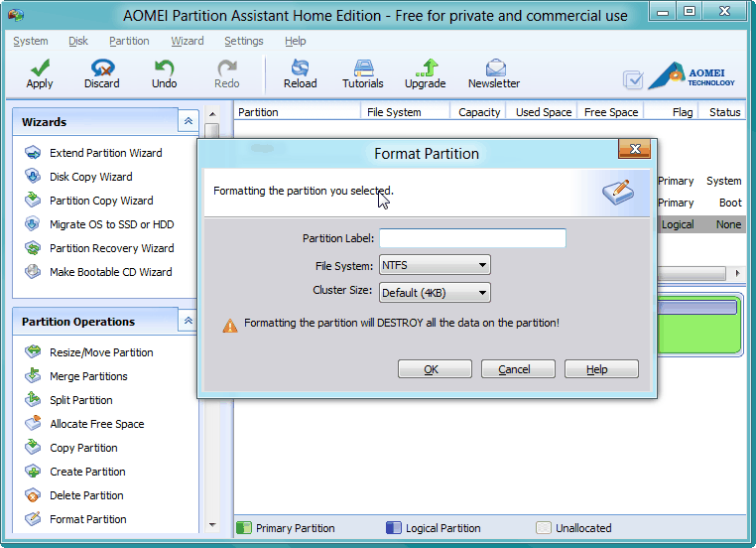Select Copy Partition operation

pyautogui.click(x=83, y=448)
